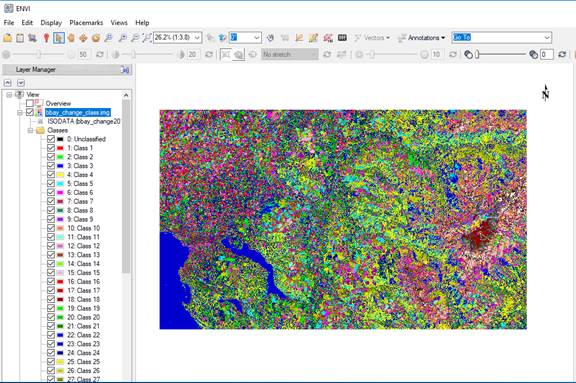The width and height of the screenshot is (576, 383).
Task: Click the Layer Manager pin icon
Action: 125,70
